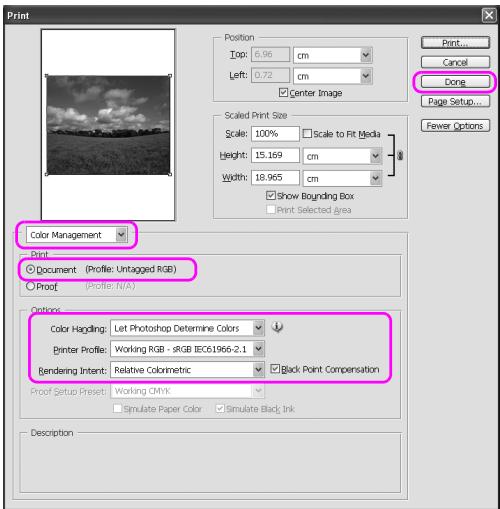Click the Left position value field

pyautogui.click(x=270, y=75)
